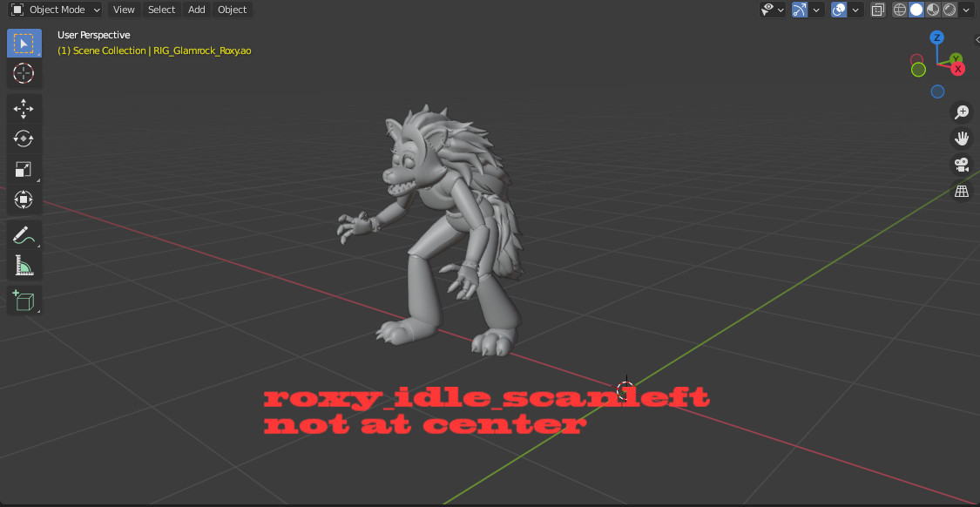Expand the viewport shading options dropdown
Image resolution: width=980 pixels, height=507 pixels.
[x=967, y=10]
